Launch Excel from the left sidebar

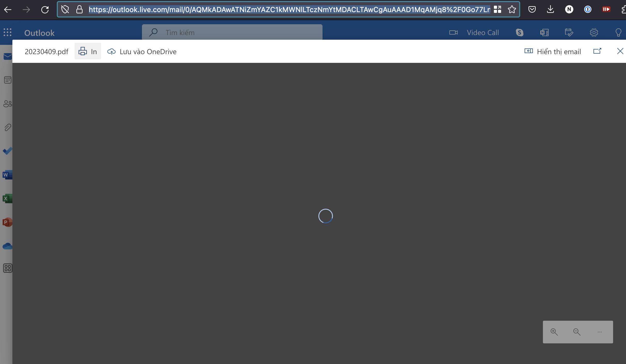pyautogui.click(x=7, y=198)
